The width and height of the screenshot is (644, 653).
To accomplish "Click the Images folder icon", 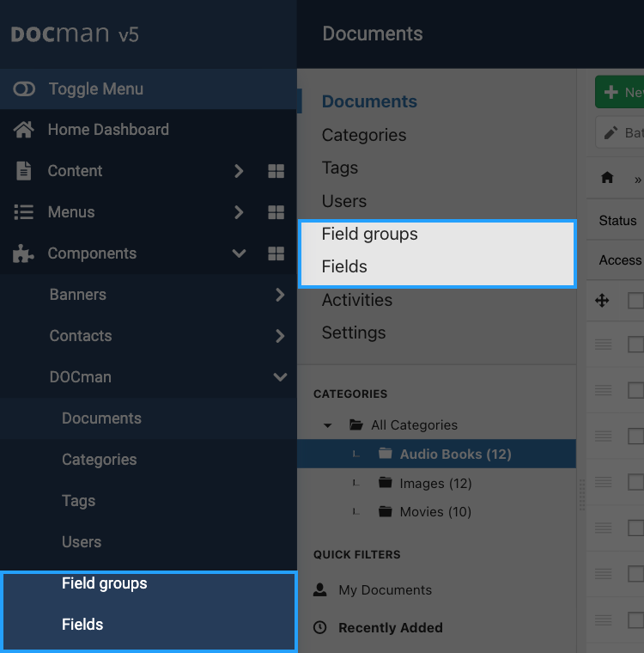I will [385, 482].
